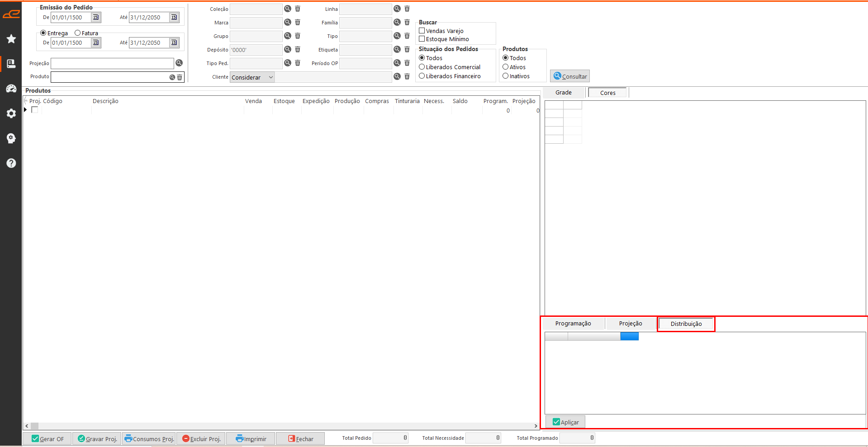Click the Consultar button
The height and width of the screenshot is (447, 868).
[570, 76]
